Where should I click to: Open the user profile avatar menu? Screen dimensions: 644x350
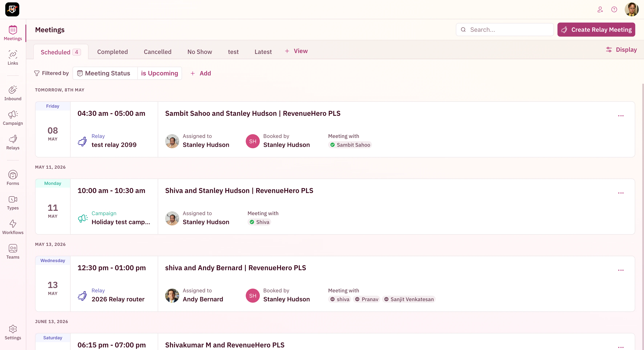coord(631,9)
